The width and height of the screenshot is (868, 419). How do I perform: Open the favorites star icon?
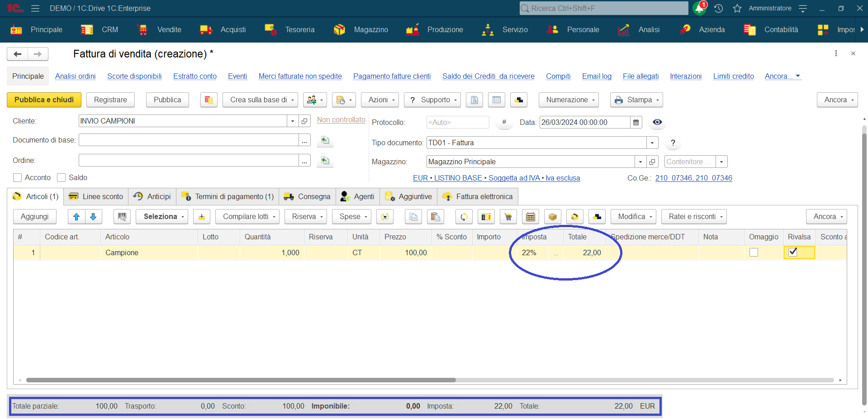point(737,8)
